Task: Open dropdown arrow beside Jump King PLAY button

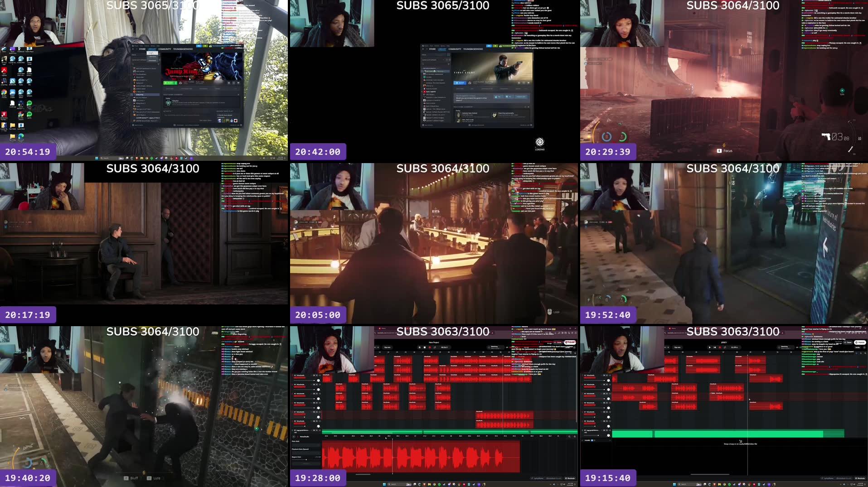Action: point(176,83)
